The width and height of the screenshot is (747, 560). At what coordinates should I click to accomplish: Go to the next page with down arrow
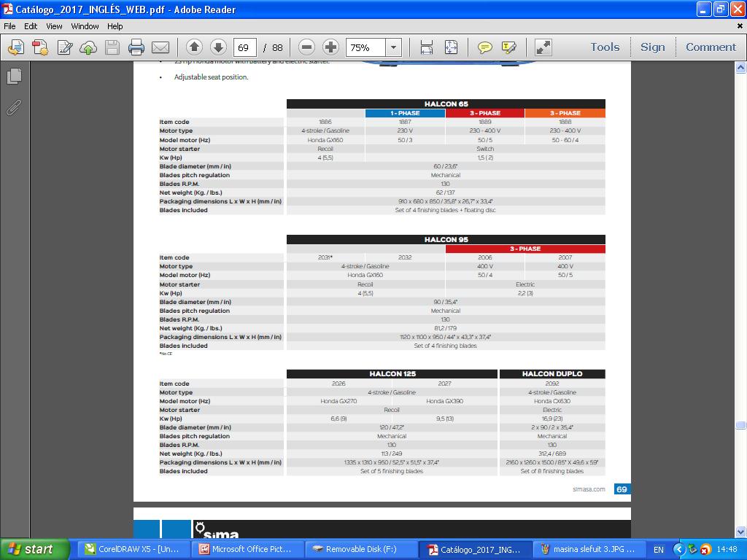pyautogui.click(x=217, y=47)
